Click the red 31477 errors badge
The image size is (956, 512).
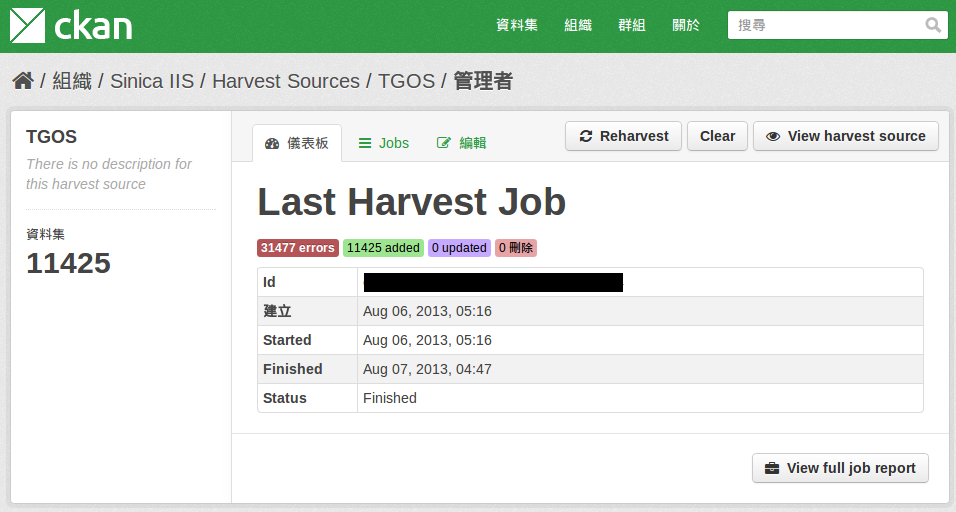pos(298,248)
